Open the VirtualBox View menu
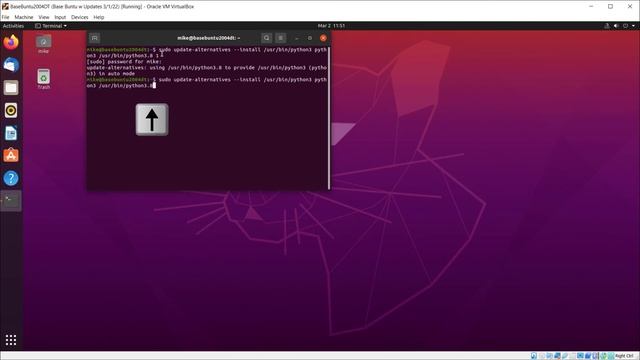 pyautogui.click(x=44, y=17)
